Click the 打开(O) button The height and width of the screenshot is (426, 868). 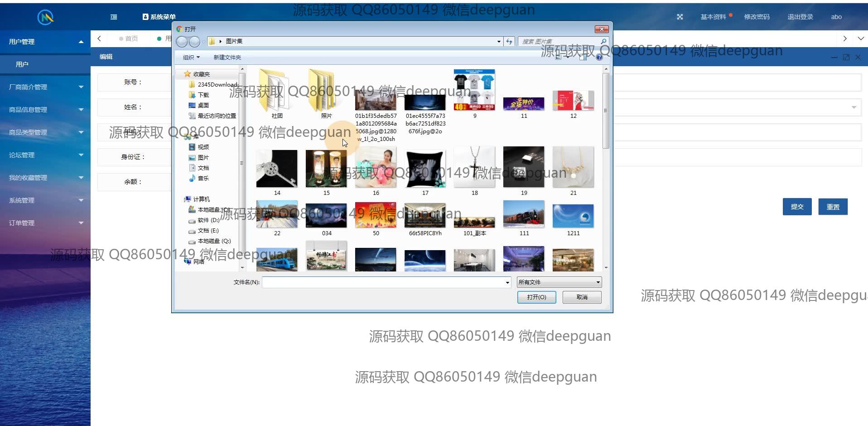click(536, 297)
